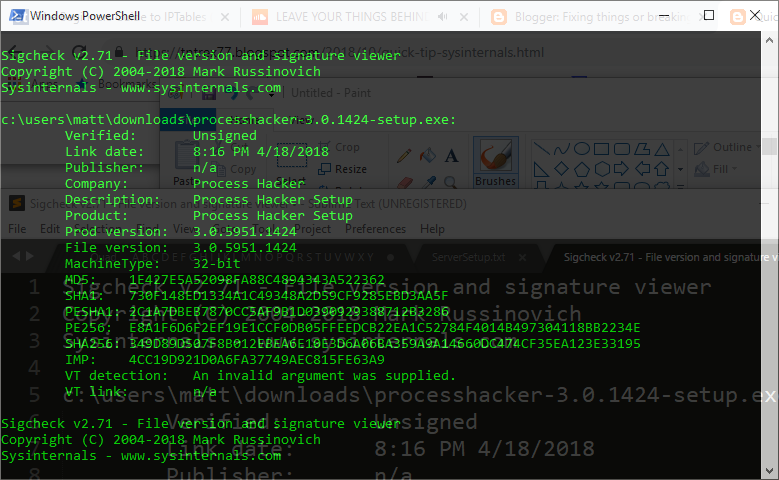Choose the Curve shape in Paint
This screenshot has height=480, width=779.
point(561,149)
